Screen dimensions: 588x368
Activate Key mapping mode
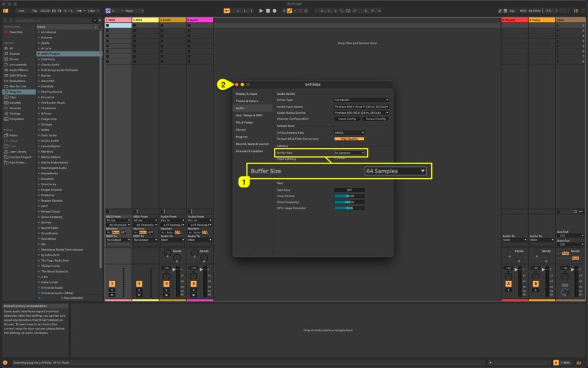pyautogui.click(x=512, y=10)
